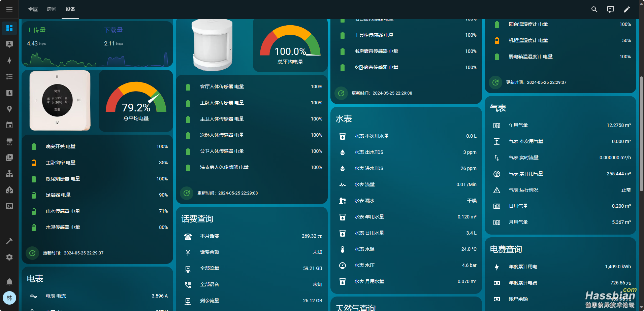Click the warning triangle icon for 气表 运行情况
This screenshot has height=311, width=644.
(x=497, y=190)
